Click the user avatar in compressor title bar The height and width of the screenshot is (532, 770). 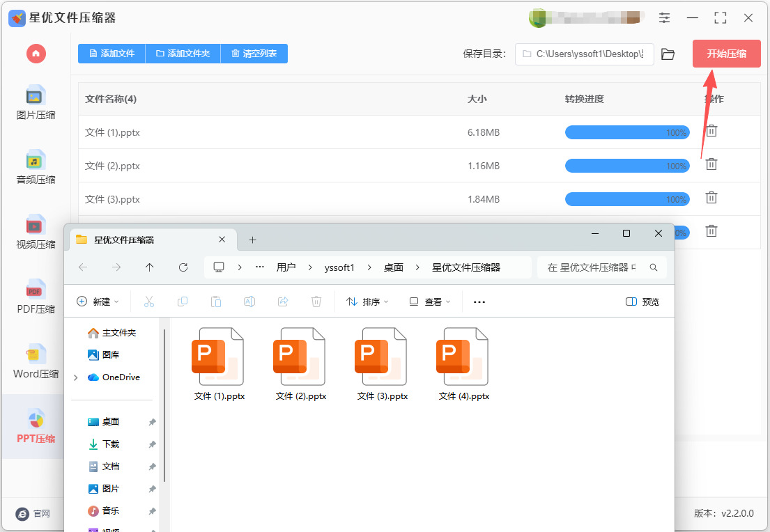[538, 18]
